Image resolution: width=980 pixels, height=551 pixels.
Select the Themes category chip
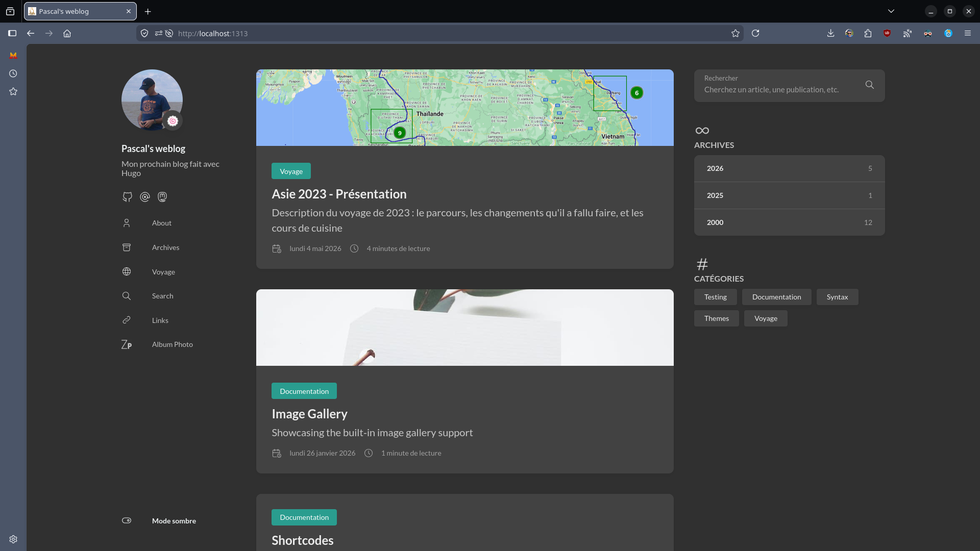(x=716, y=318)
